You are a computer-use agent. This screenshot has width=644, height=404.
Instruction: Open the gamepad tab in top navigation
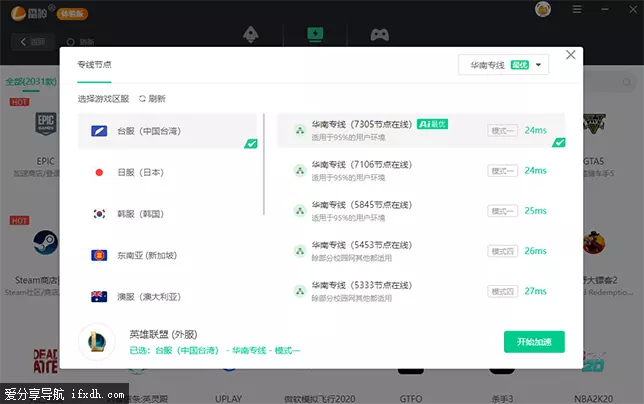pos(380,34)
